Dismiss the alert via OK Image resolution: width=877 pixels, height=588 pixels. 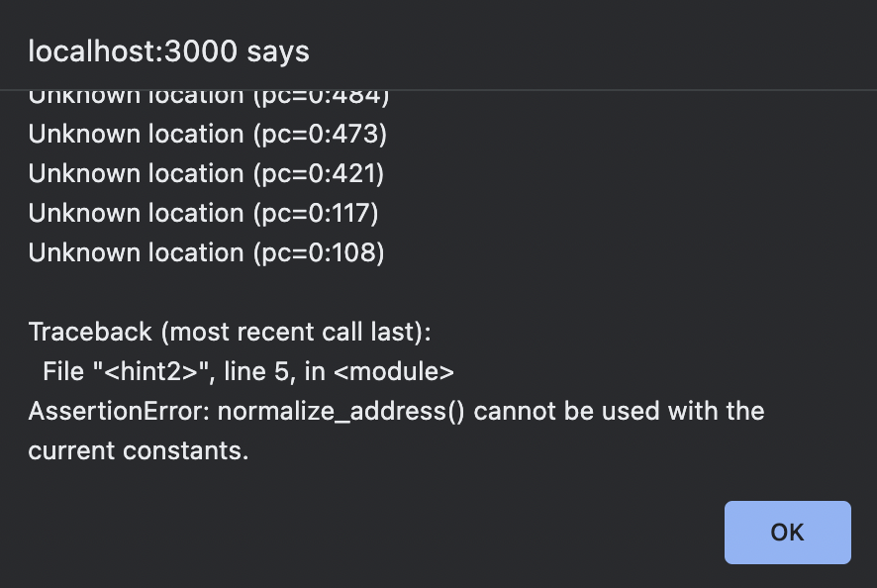click(x=787, y=532)
